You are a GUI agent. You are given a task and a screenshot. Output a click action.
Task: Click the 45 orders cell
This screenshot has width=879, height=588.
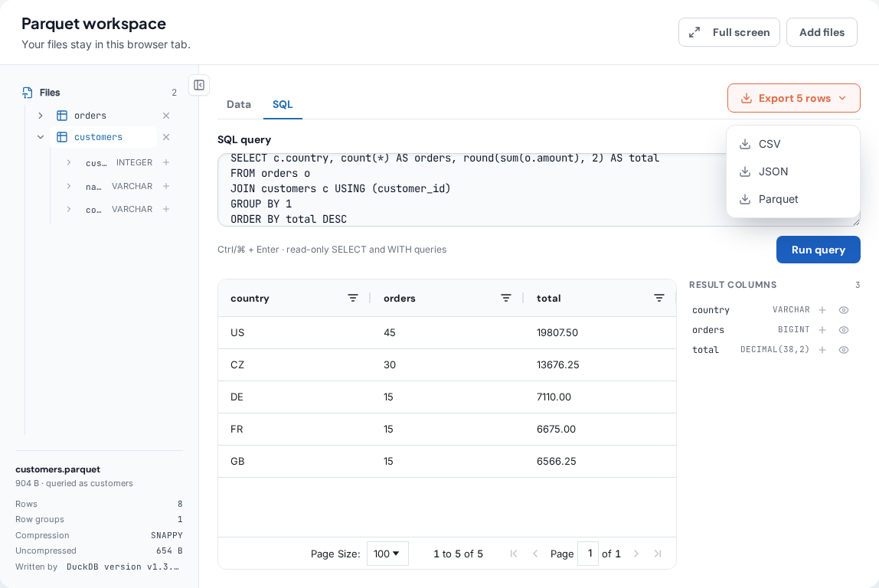pyautogui.click(x=447, y=333)
